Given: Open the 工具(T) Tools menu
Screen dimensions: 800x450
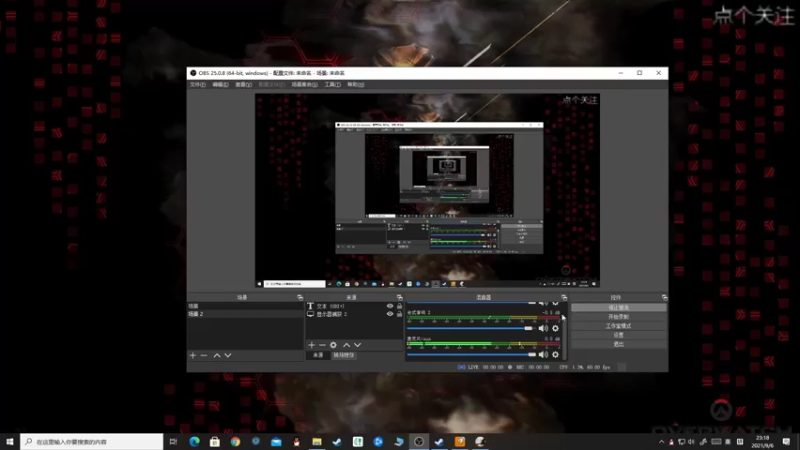Looking at the screenshot, I should [333, 85].
